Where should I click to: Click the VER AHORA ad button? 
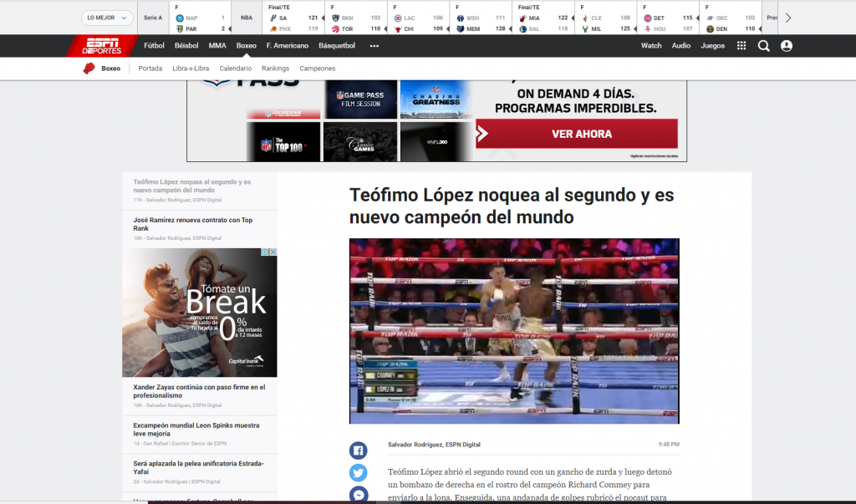tap(577, 134)
